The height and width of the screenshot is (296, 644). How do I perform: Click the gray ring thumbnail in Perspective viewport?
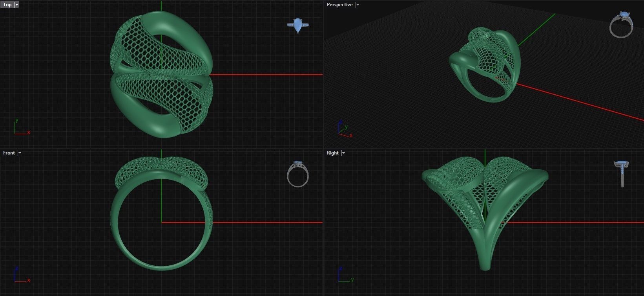(621, 25)
